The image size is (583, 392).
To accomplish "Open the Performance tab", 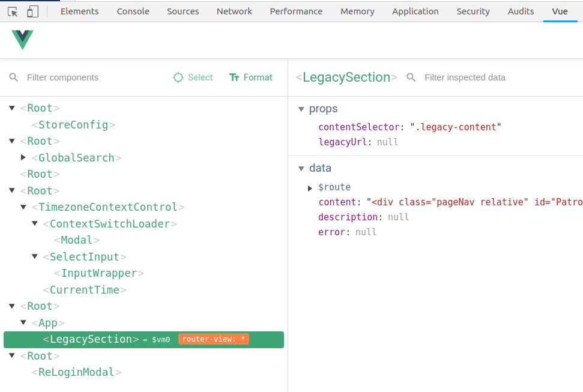I will point(296,11).
